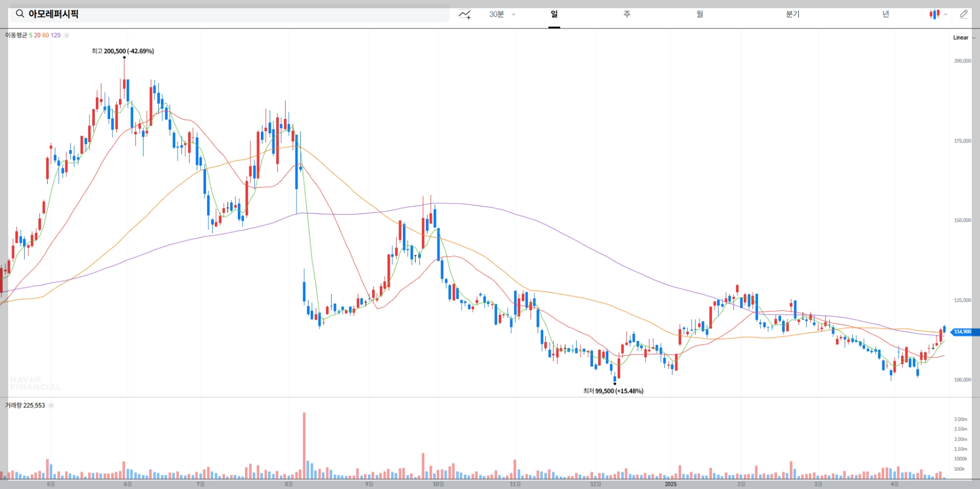This screenshot has height=489, width=980.
Task: Click the 최저 99,500 low price label
Action: [613, 391]
